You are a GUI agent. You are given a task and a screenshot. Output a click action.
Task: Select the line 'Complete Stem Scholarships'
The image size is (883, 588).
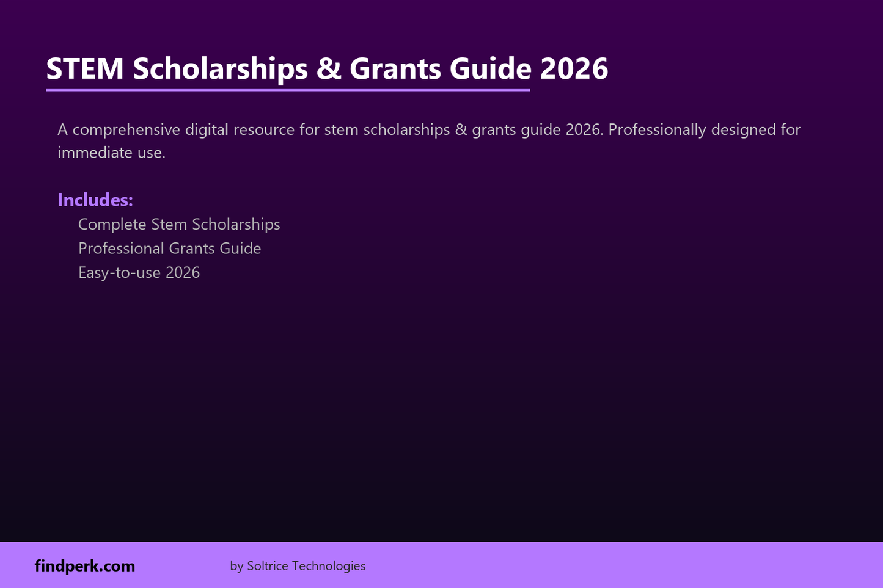click(x=179, y=224)
